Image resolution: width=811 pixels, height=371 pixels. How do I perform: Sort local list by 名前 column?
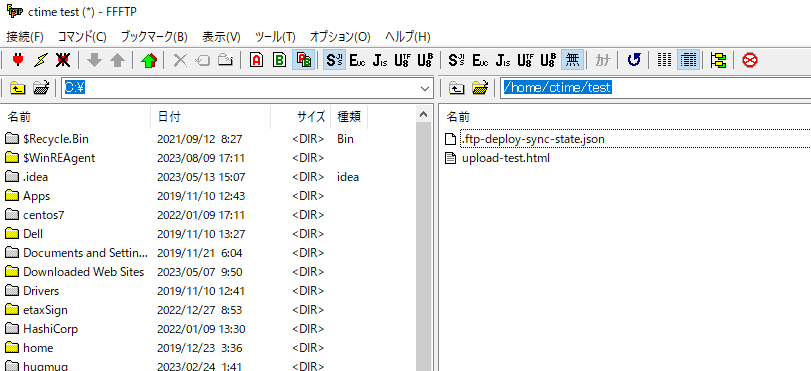pos(76,117)
